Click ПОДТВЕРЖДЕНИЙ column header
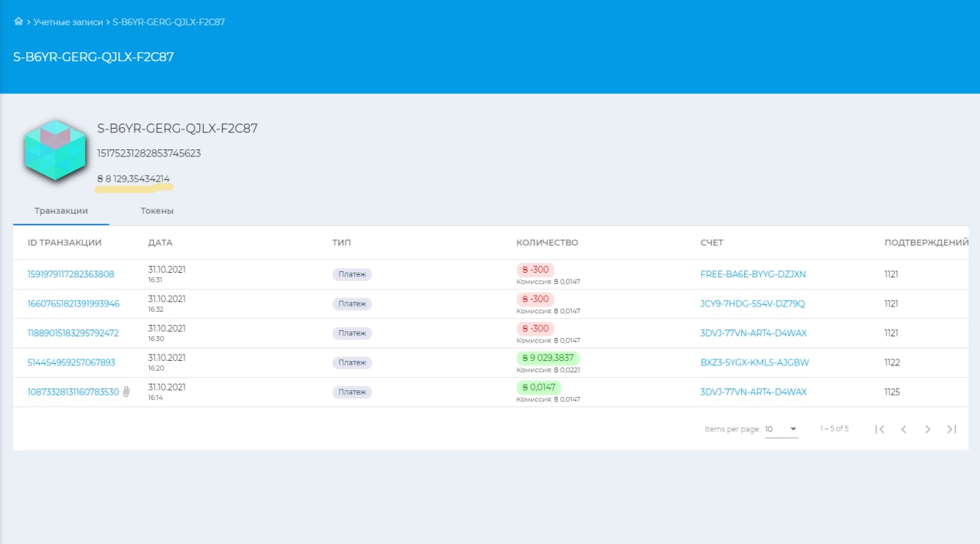The height and width of the screenshot is (544, 980). pos(926,243)
